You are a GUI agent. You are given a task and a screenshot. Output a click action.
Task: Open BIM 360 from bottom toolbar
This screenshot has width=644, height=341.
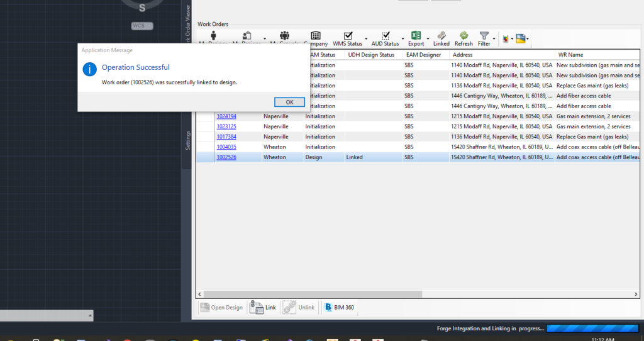point(339,307)
